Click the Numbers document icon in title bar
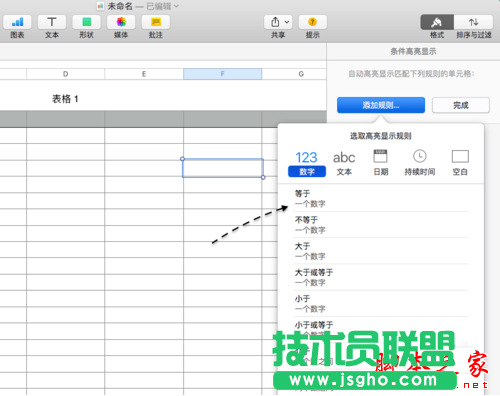 [100, 6]
